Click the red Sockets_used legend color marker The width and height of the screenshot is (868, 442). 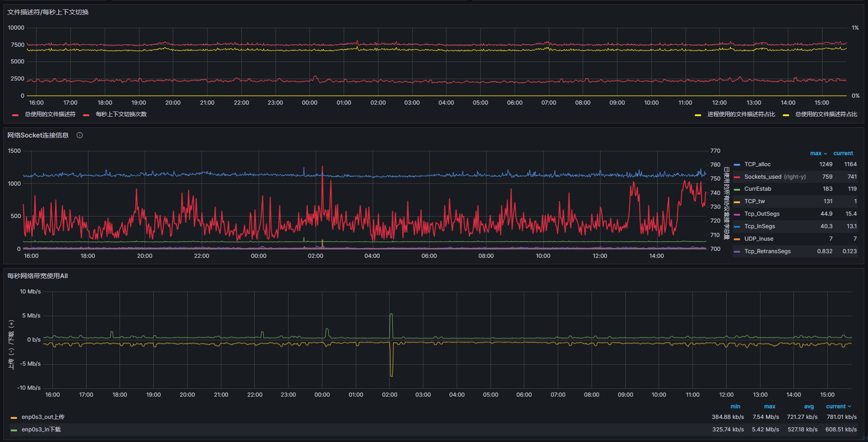pos(737,177)
